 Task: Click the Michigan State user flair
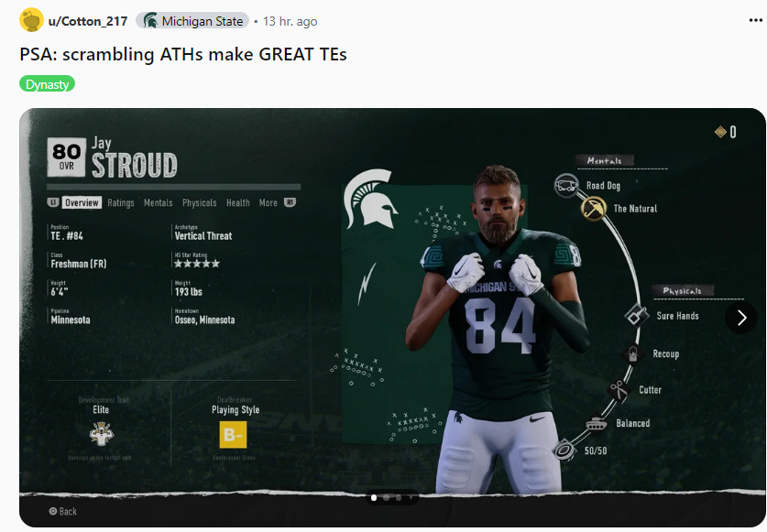click(192, 21)
